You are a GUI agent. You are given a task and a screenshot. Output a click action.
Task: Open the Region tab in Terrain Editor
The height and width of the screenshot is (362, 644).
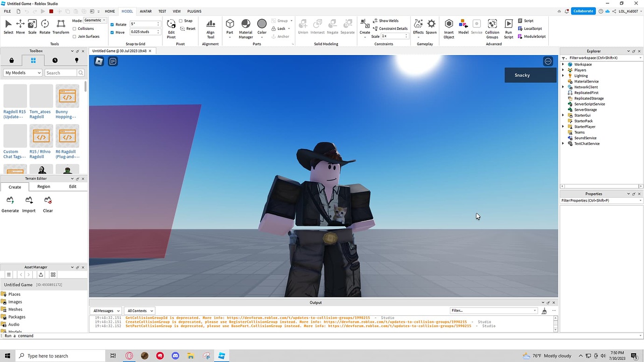pyautogui.click(x=43, y=186)
